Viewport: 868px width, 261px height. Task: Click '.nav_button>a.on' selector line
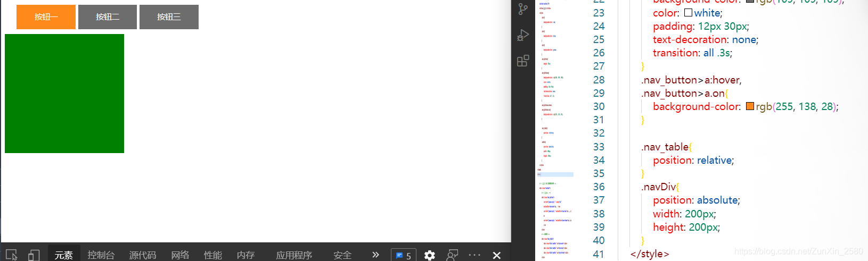684,93
